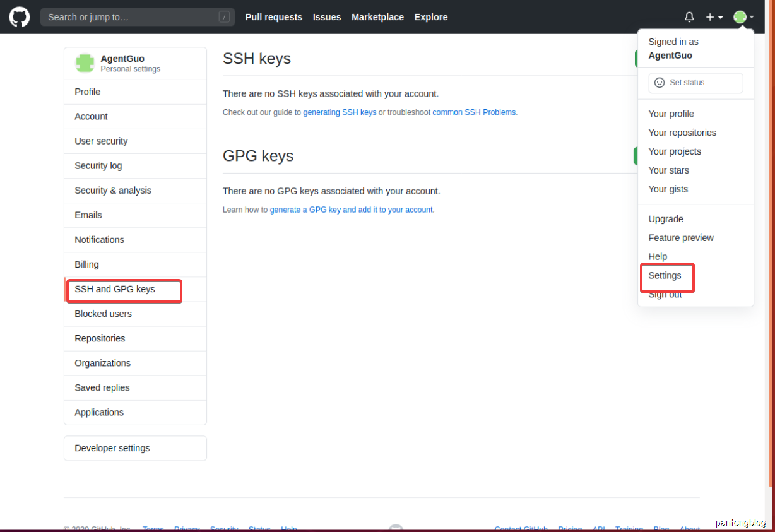
Task: Select SSH and GPG keys sidebar item
Action: tap(136, 289)
